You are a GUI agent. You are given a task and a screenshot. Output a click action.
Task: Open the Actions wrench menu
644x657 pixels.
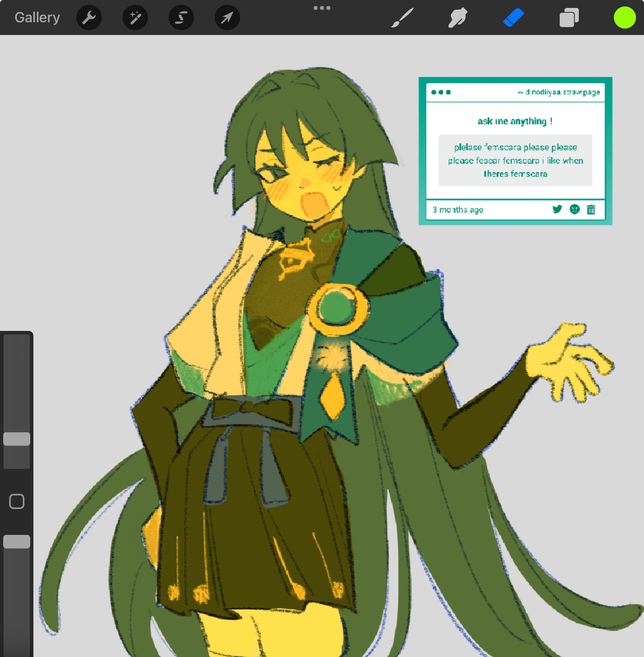(89, 17)
